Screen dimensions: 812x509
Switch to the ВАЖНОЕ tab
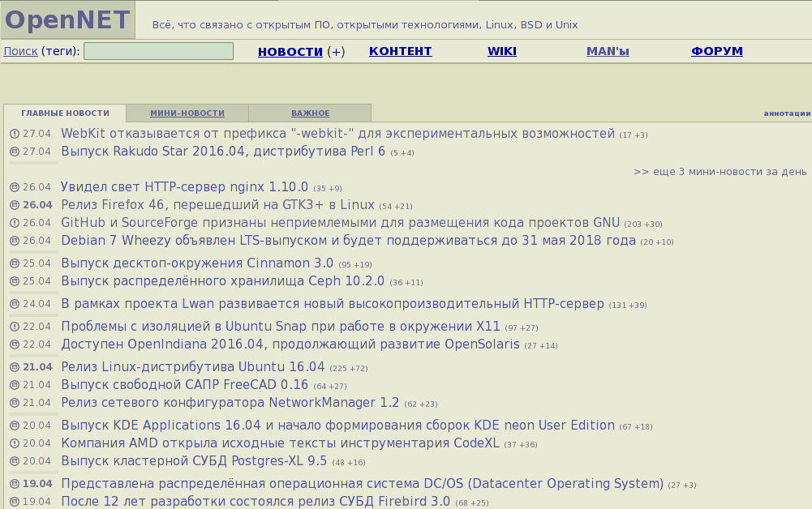click(310, 113)
